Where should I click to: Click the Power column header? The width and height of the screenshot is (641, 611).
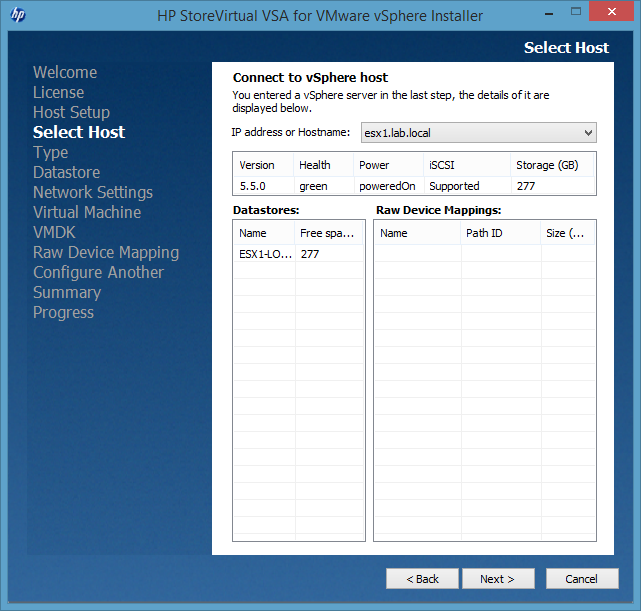[388, 165]
